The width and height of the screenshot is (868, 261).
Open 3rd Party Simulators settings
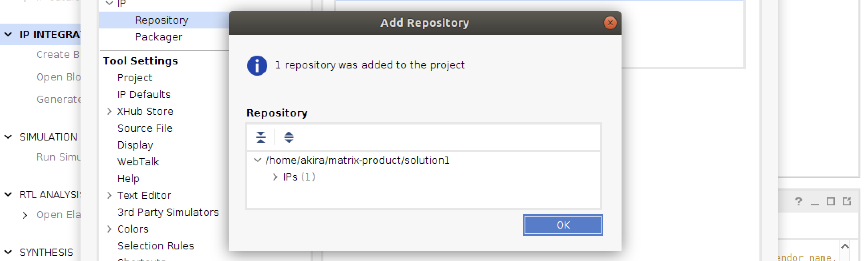[x=168, y=212]
